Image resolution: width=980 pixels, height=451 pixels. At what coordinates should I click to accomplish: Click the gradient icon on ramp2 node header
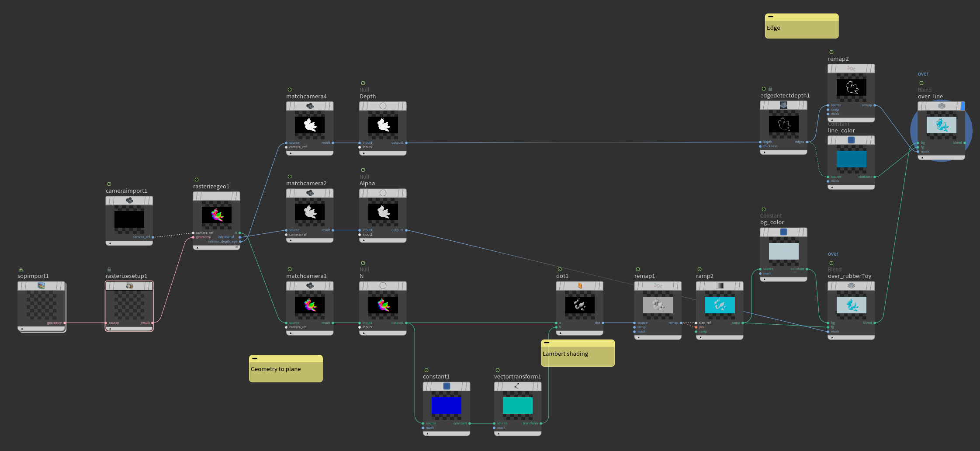point(719,284)
